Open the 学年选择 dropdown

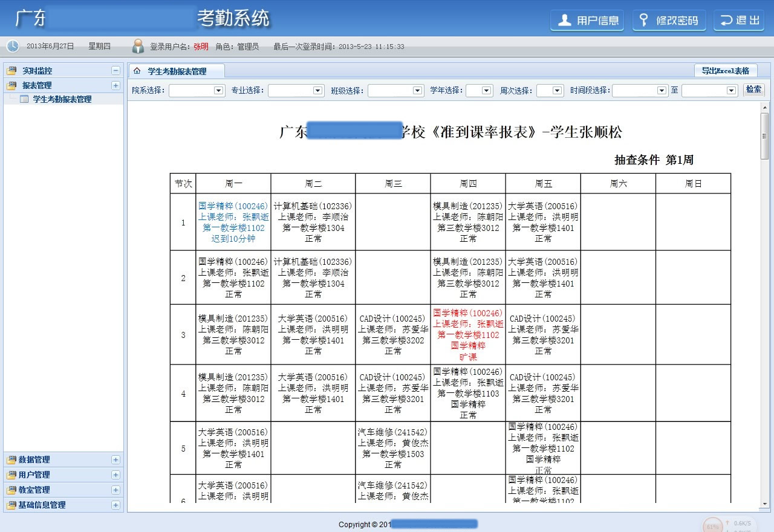coord(480,90)
